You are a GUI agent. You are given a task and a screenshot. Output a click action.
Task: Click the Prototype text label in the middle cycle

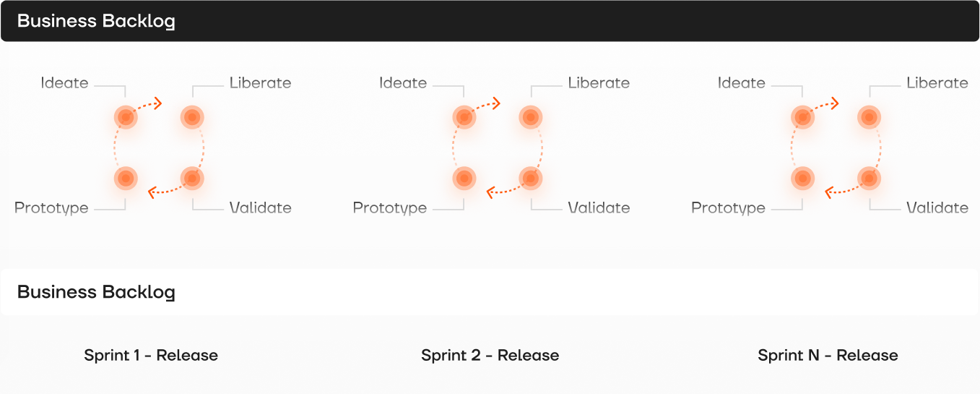[x=390, y=208]
